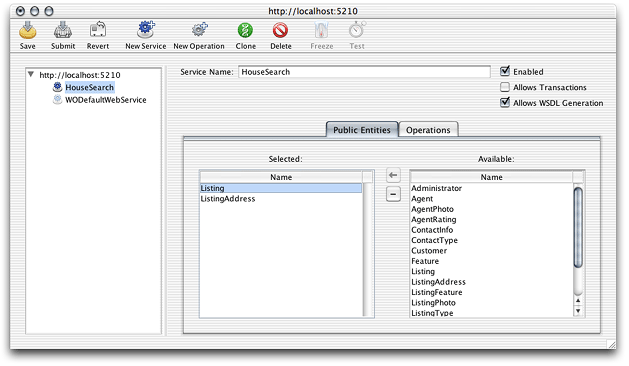
Task: Click the Clone toolbar icon
Action: pyautogui.click(x=246, y=30)
